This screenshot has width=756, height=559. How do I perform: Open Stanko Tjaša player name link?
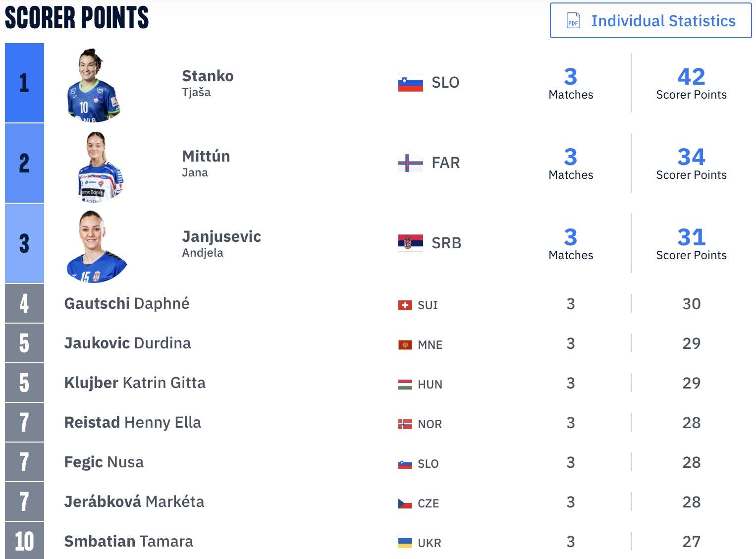click(208, 76)
